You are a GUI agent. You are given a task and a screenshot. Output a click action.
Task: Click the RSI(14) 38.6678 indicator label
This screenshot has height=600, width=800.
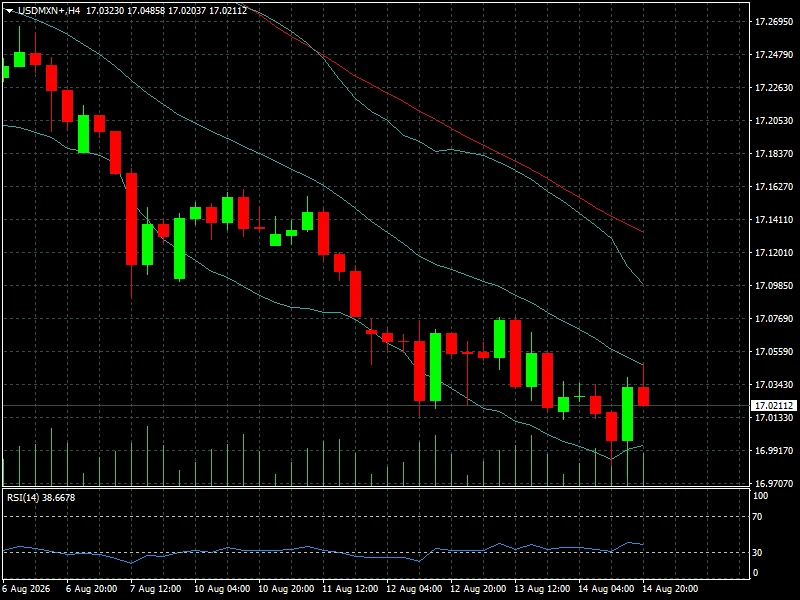coord(41,497)
